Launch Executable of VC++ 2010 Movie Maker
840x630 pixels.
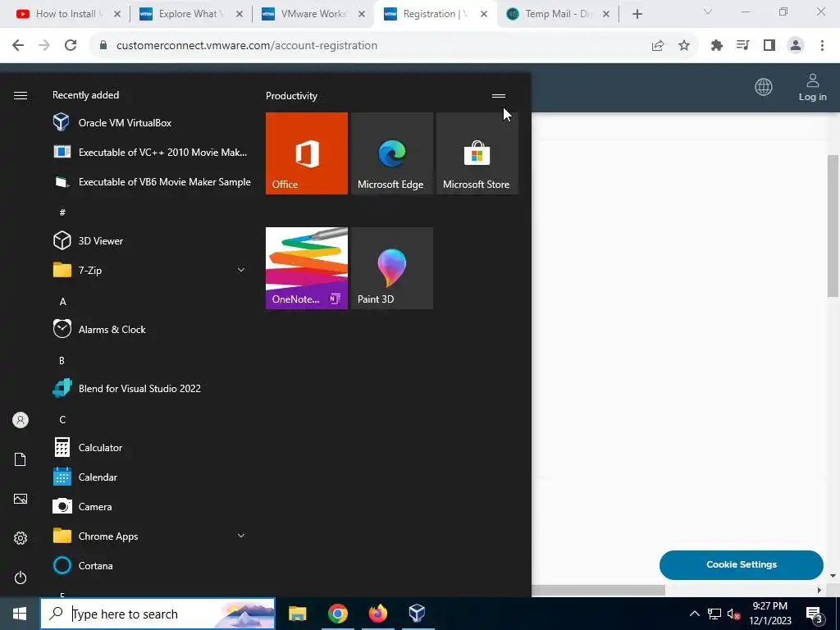point(151,152)
